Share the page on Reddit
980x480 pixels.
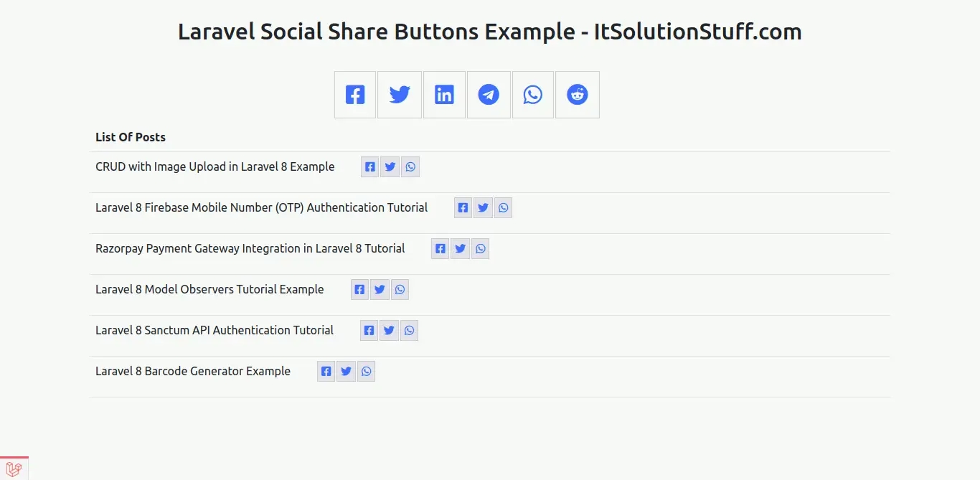577,95
